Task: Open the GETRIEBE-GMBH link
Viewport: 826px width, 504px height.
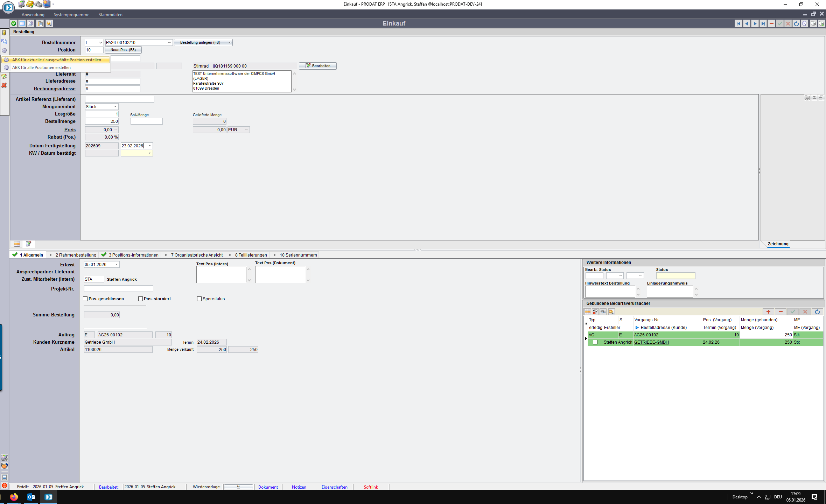Action: [x=651, y=342]
